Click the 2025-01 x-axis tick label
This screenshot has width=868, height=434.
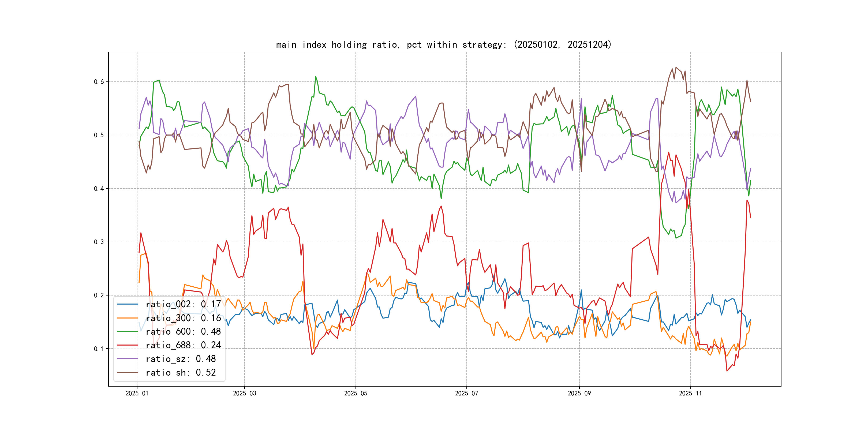tap(137, 393)
